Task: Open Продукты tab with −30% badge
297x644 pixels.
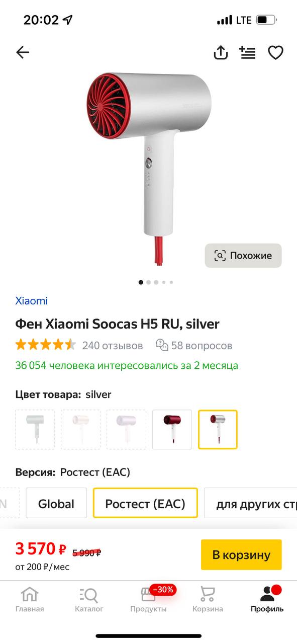Action: (x=148, y=599)
